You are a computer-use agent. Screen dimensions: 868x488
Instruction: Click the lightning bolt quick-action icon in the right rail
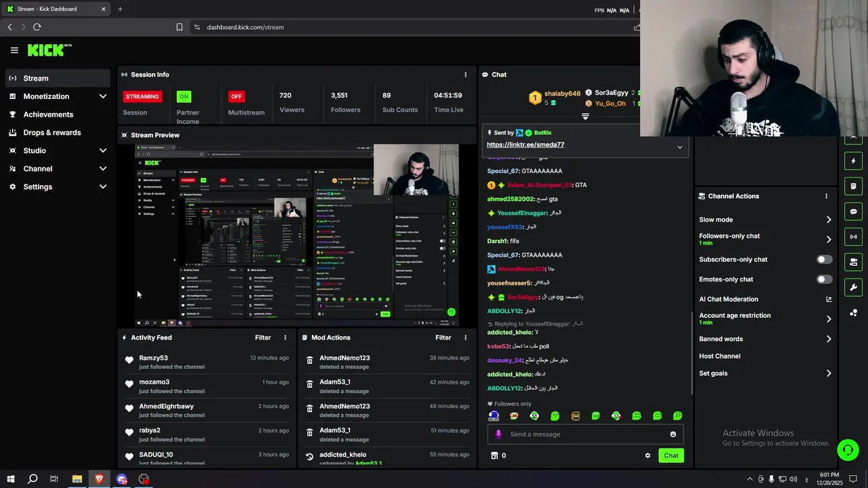click(x=853, y=161)
